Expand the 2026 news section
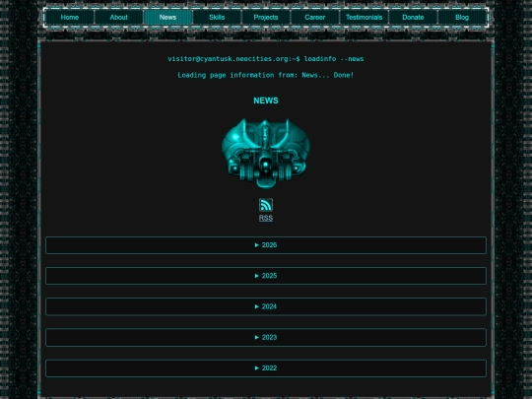The width and height of the screenshot is (532, 399). pyautogui.click(x=266, y=245)
